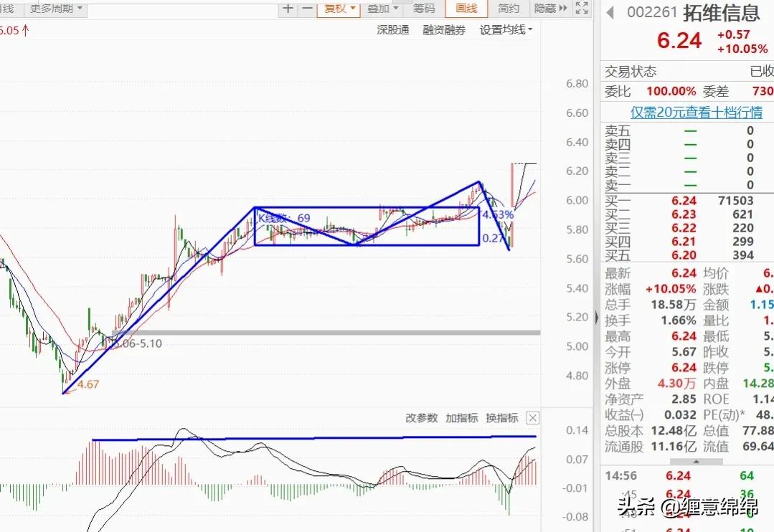
Task: Zoom in on chart using plus icon
Action: click(288, 9)
